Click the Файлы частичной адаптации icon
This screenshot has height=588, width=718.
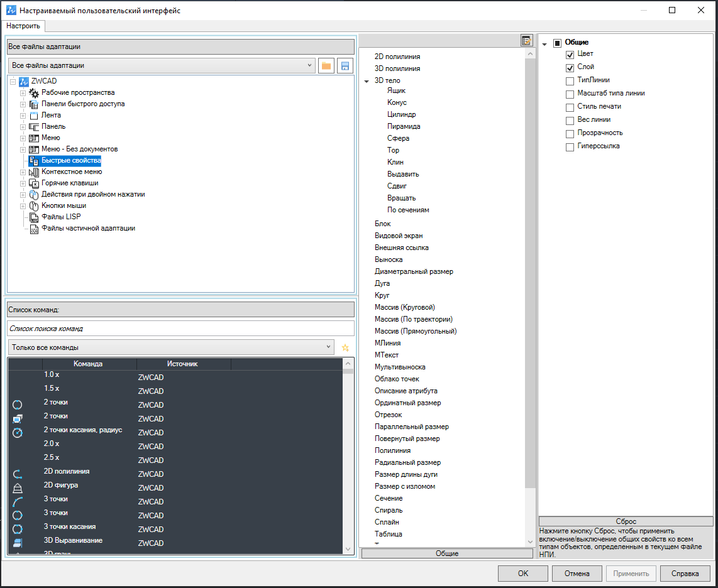coord(34,229)
